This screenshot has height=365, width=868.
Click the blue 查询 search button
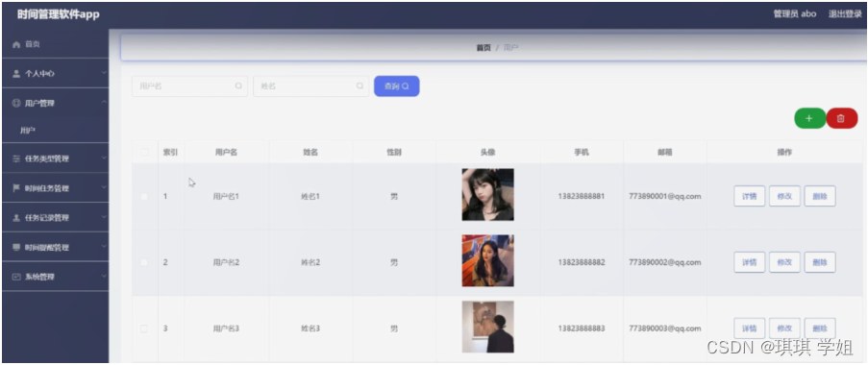(x=396, y=86)
